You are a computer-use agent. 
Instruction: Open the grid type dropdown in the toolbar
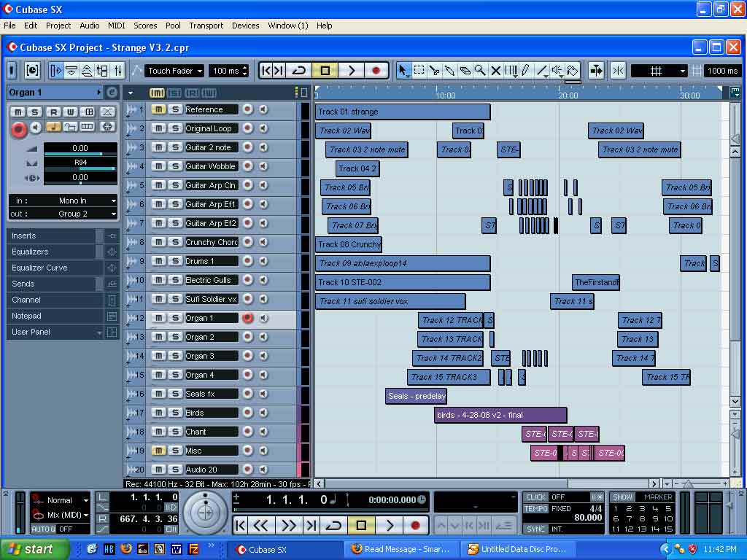(659, 71)
